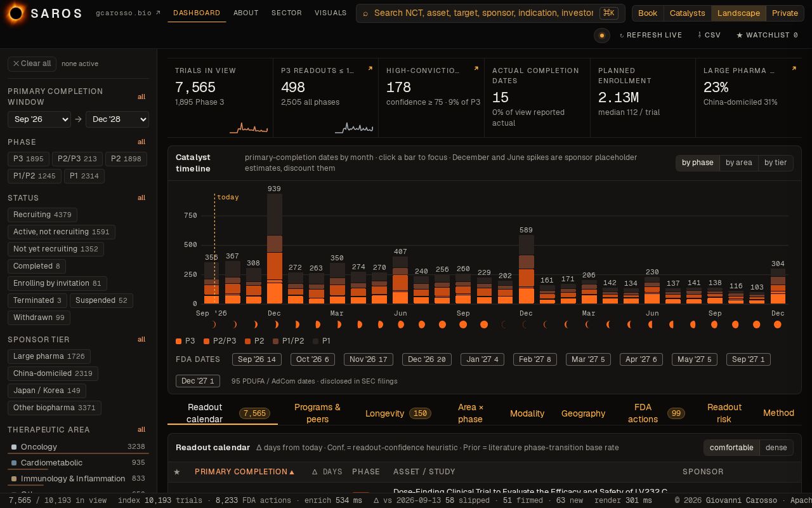Click the P2/P3 legend swatch
Viewport: 812px width, 508px height.
(x=206, y=341)
